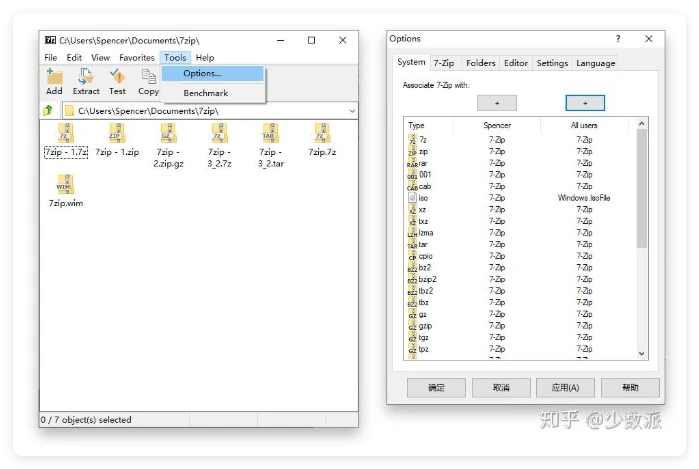699x469 pixels.
Task: Click the Test checkmark icon
Action: tap(117, 76)
